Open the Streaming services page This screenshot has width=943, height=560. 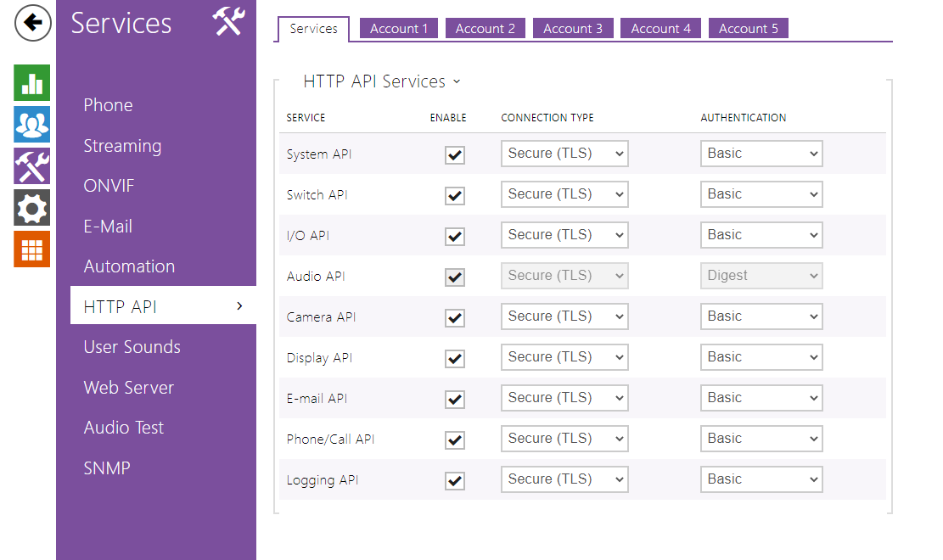click(x=122, y=146)
